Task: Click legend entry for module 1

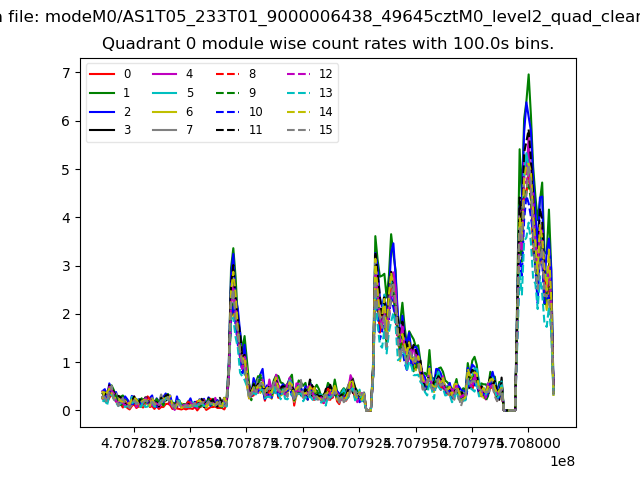Action: 110,93
